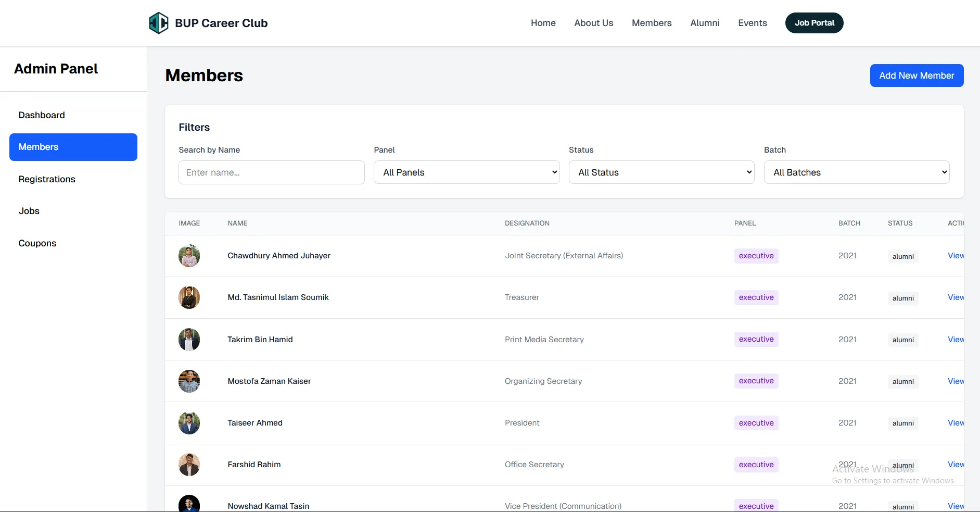The width and height of the screenshot is (980, 512).
Task: Click the Add New Member button
Action: (x=917, y=76)
